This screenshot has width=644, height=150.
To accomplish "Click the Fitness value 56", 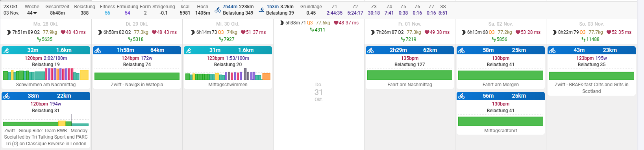I will (x=107, y=13).
